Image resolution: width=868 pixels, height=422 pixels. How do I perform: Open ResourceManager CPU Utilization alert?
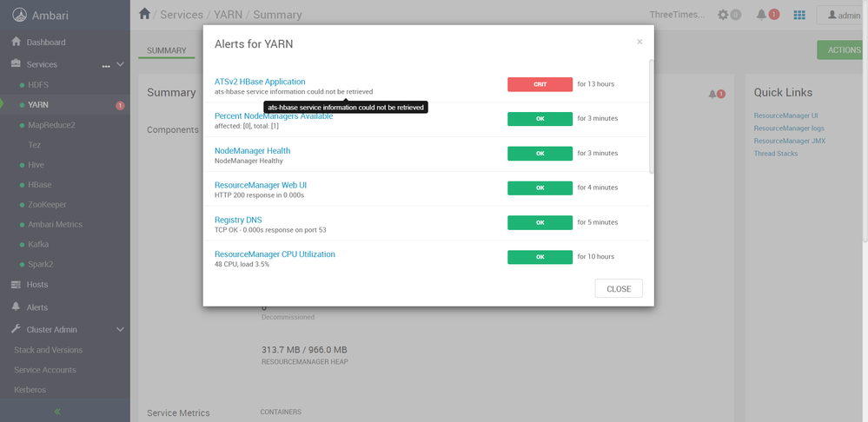275,254
